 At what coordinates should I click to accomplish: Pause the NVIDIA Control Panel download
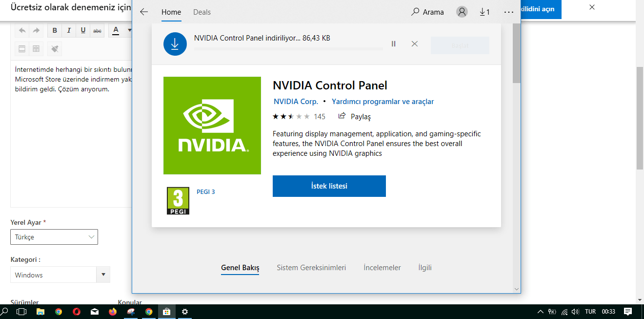point(394,44)
